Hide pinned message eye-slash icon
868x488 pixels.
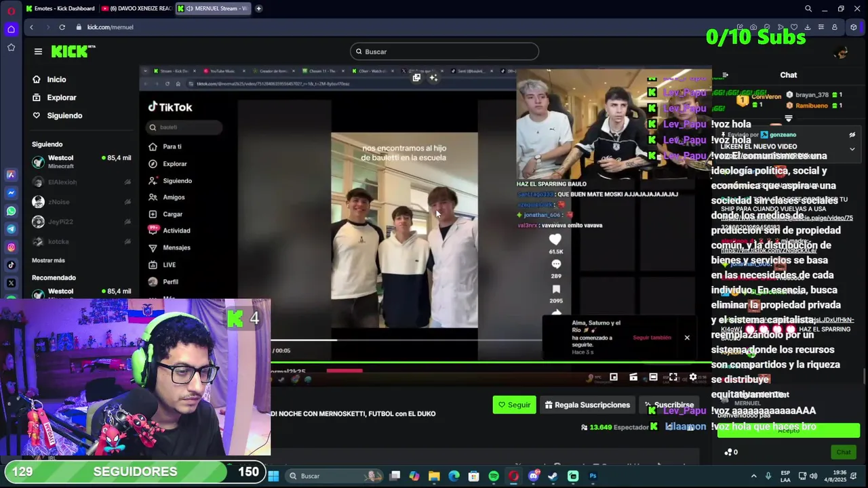coord(852,135)
